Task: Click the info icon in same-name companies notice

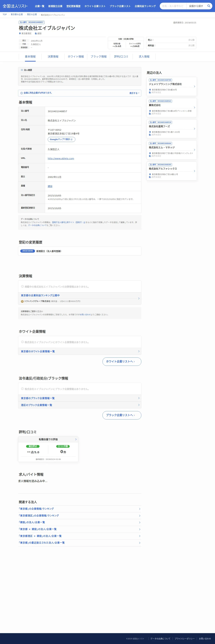Action: [22, 93]
